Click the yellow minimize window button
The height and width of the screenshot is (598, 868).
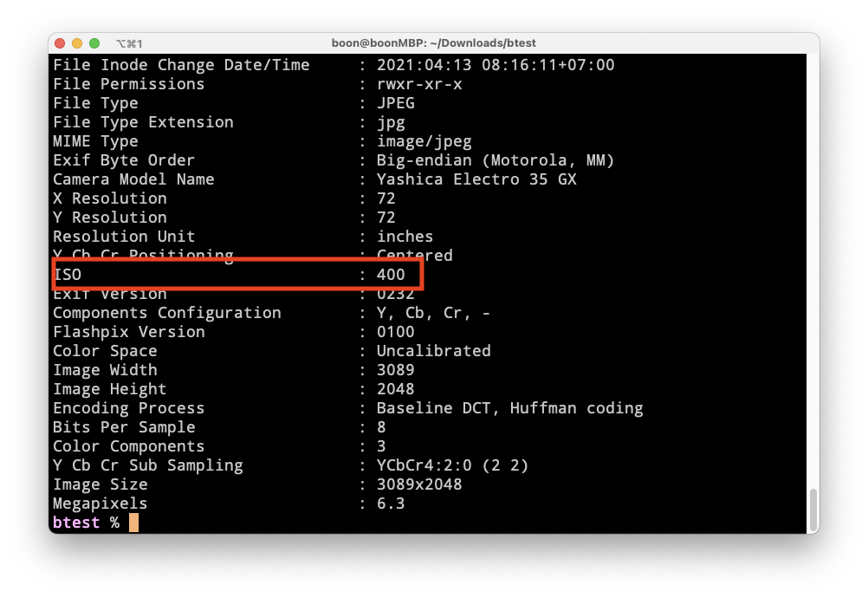coord(77,43)
